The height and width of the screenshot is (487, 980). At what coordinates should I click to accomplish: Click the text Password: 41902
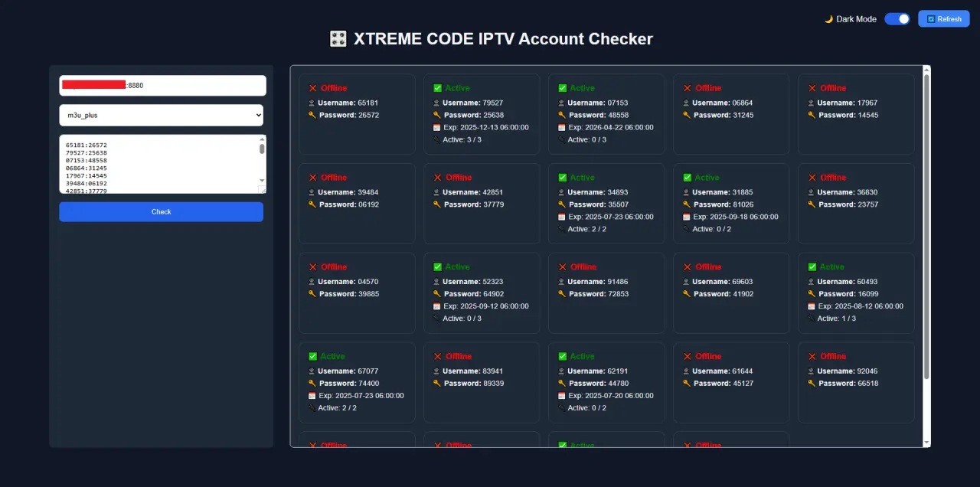coord(724,294)
